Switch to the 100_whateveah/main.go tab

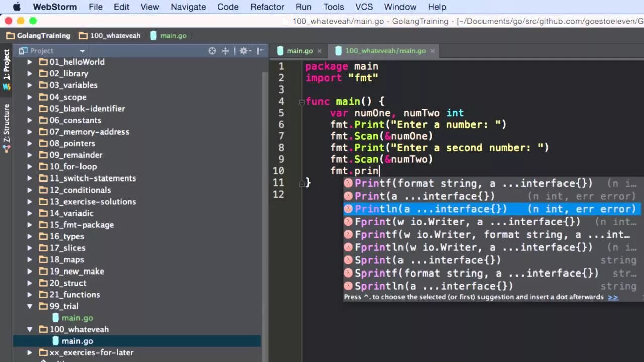385,51
